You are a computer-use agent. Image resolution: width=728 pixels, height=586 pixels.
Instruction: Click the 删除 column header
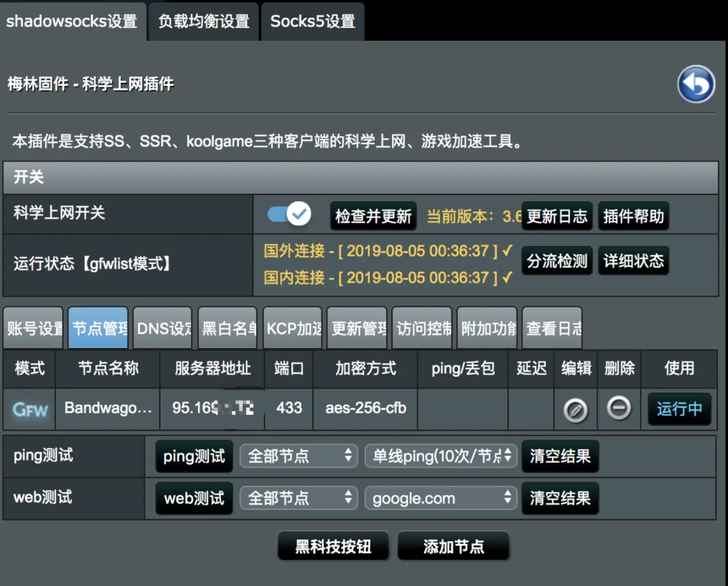(619, 368)
